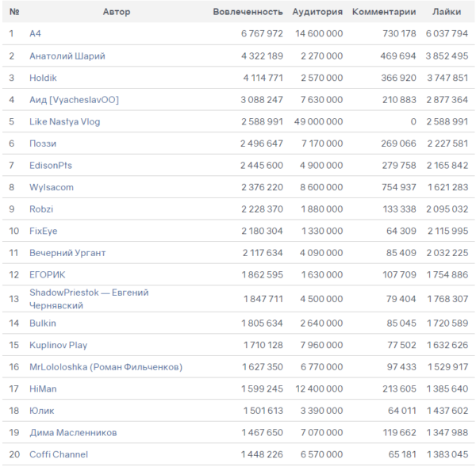Select likes value 6 037 794
476x467 pixels.
point(447,33)
